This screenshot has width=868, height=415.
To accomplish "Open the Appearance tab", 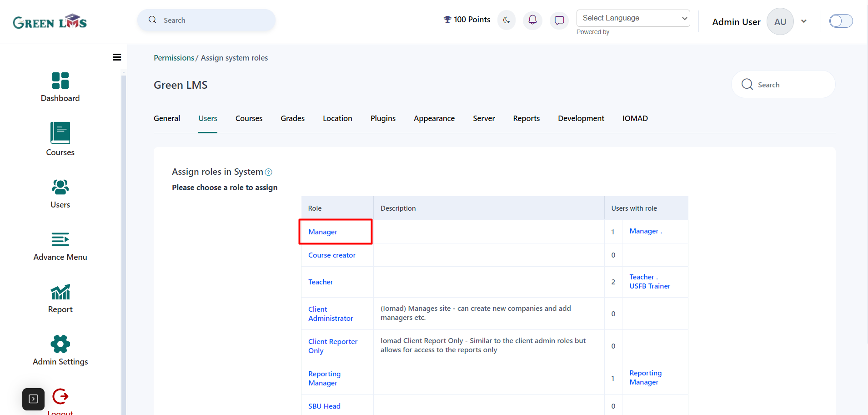I will coord(434,118).
